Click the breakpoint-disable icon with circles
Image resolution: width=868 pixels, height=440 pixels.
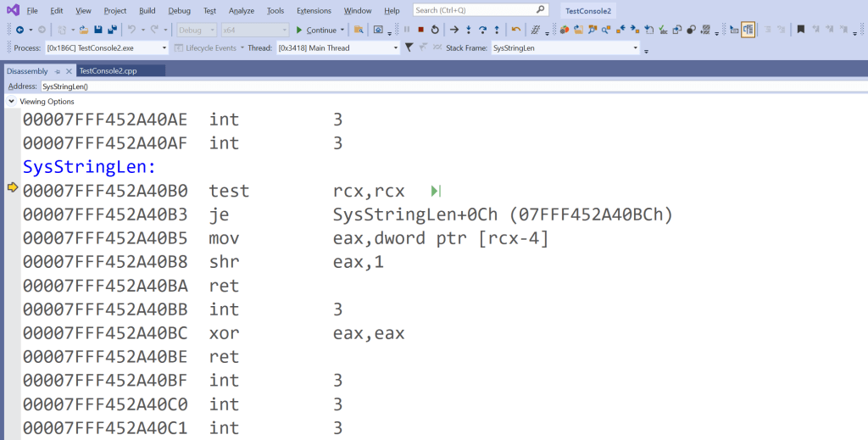click(x=691, y=30)
